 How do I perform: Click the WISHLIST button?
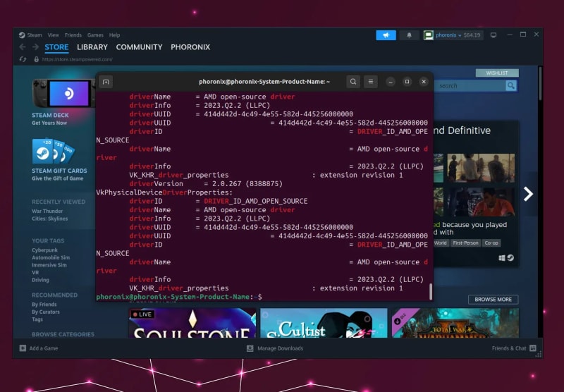tap(497, 73)
